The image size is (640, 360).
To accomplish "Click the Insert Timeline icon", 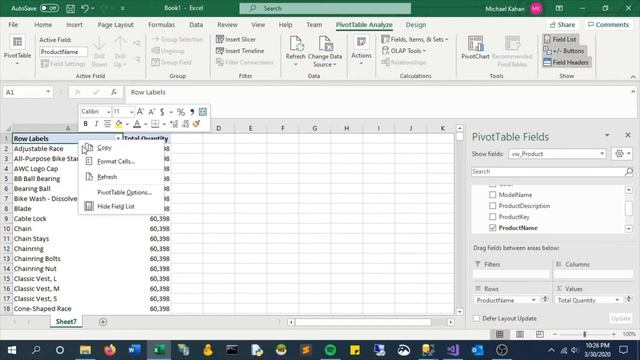I will click(x=220, y=51).
